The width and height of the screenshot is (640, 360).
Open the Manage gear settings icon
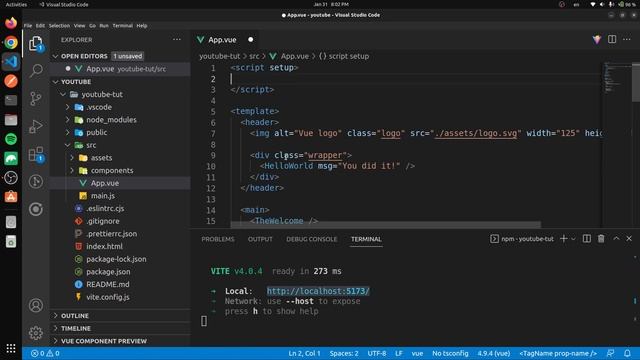pyautogui.click(x=36, y=333)
